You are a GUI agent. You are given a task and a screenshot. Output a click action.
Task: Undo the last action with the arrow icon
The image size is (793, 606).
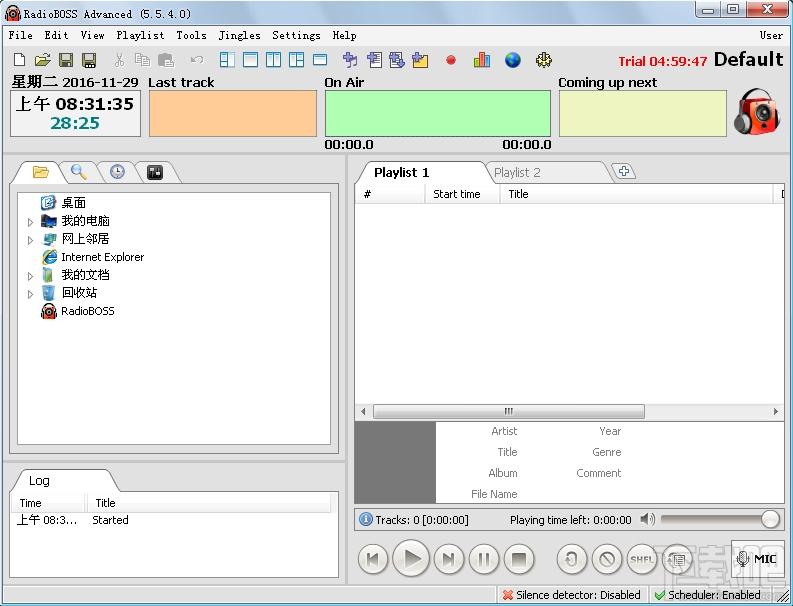pos(197,60)
